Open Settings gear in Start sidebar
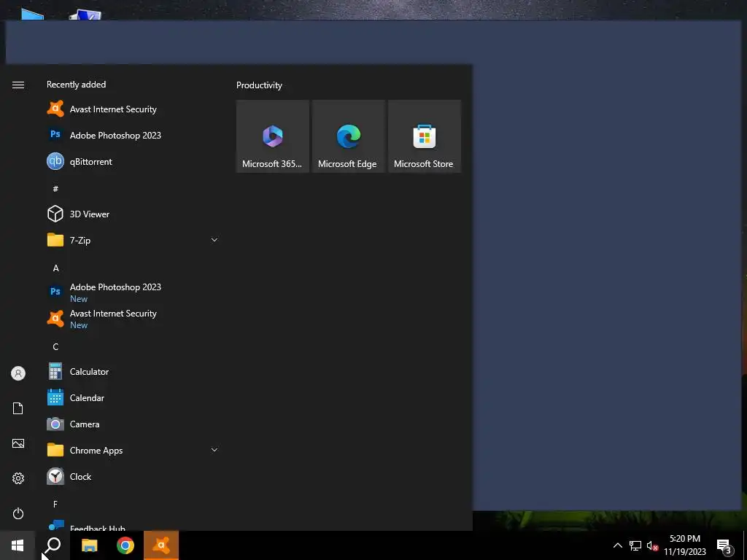Image resolution: width=747 pixels, height=560 pixels. point(18,478)
